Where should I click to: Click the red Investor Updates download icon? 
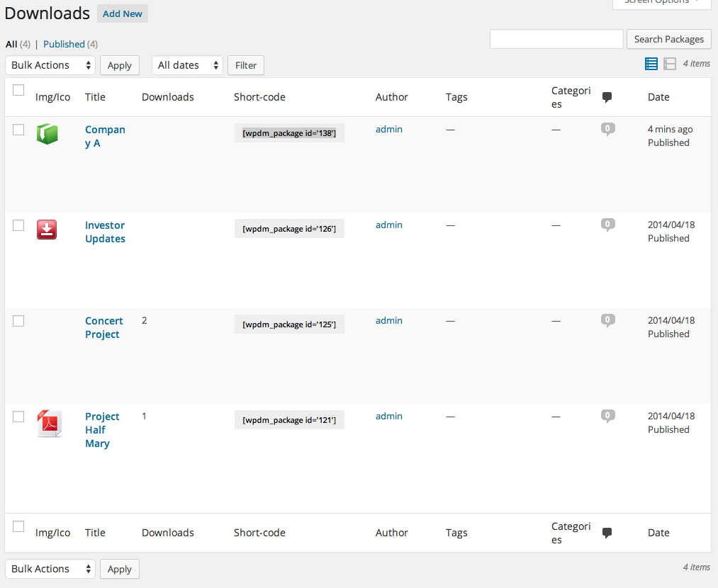(47, 229)
